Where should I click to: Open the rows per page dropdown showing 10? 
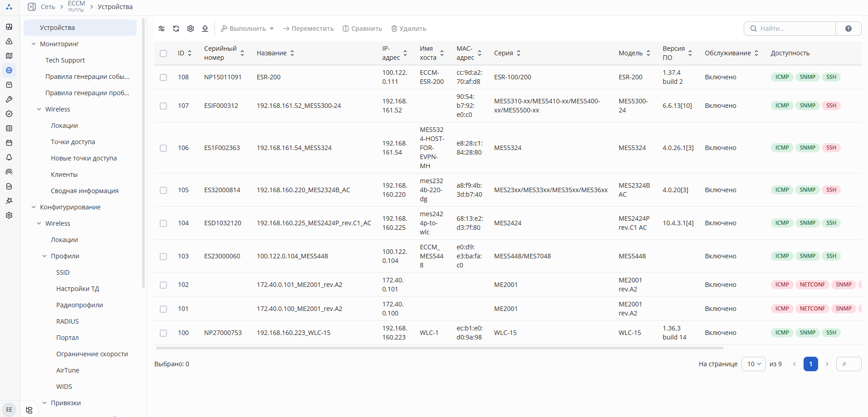click(754, 364)
